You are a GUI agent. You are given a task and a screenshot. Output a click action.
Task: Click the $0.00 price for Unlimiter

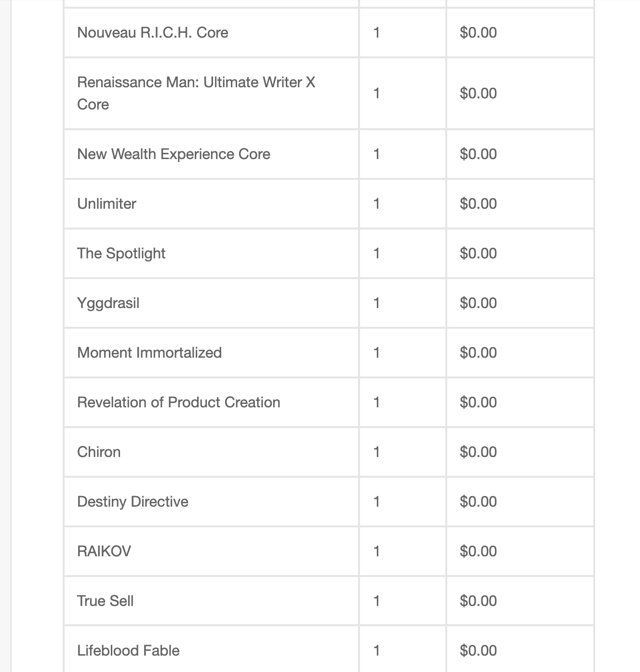pyautogui.click(x=478, y=203)
